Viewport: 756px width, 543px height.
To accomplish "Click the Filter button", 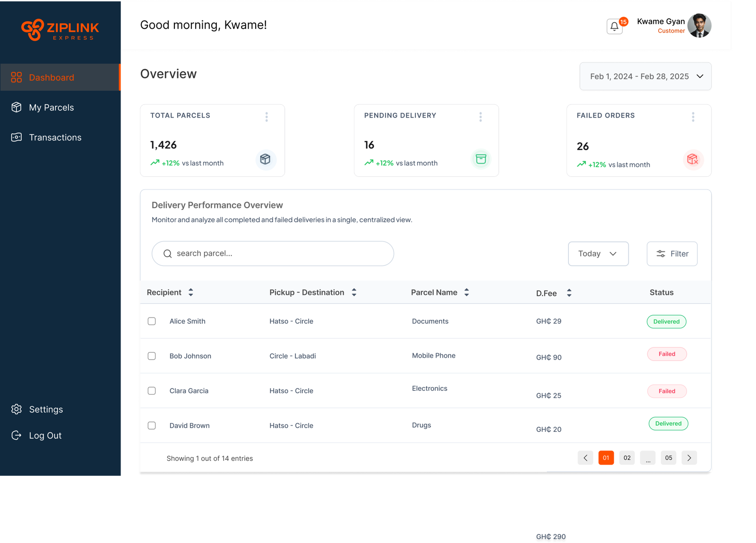I will (x=671, y=254).
